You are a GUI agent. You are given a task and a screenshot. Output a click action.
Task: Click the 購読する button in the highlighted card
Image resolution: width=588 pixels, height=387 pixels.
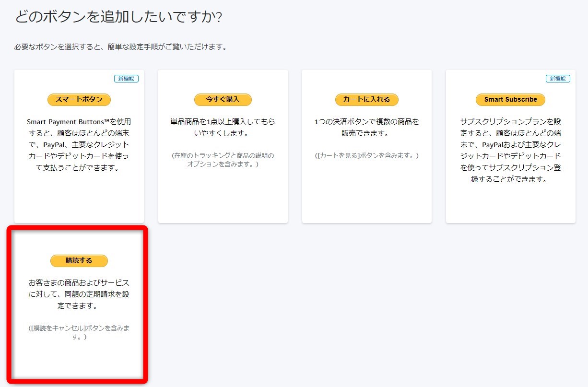tap(79, 261)
